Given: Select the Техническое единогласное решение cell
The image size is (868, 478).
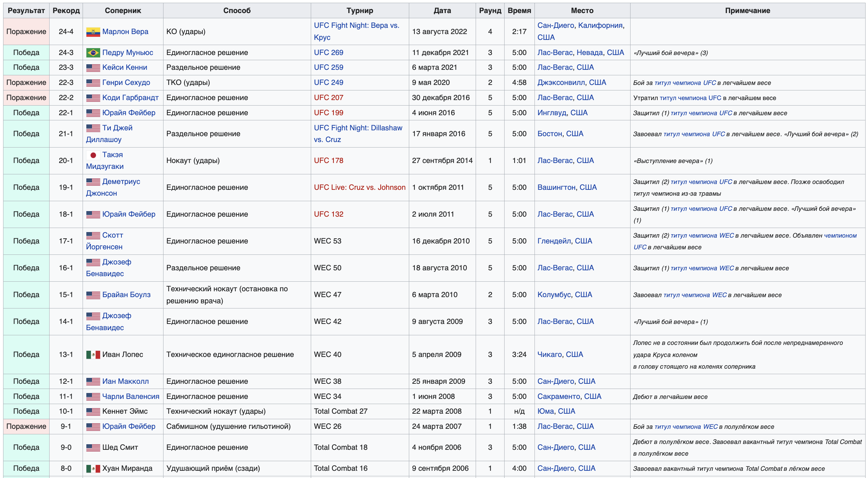Looking at the screenshot, I should (x=237, y=355).
